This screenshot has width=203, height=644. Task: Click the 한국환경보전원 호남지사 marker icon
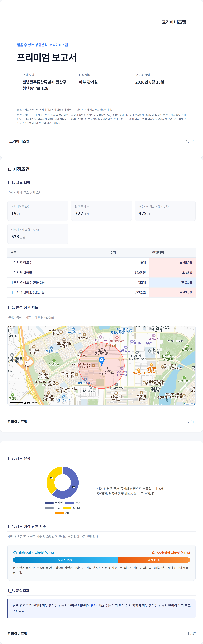(x=150, y=329)
